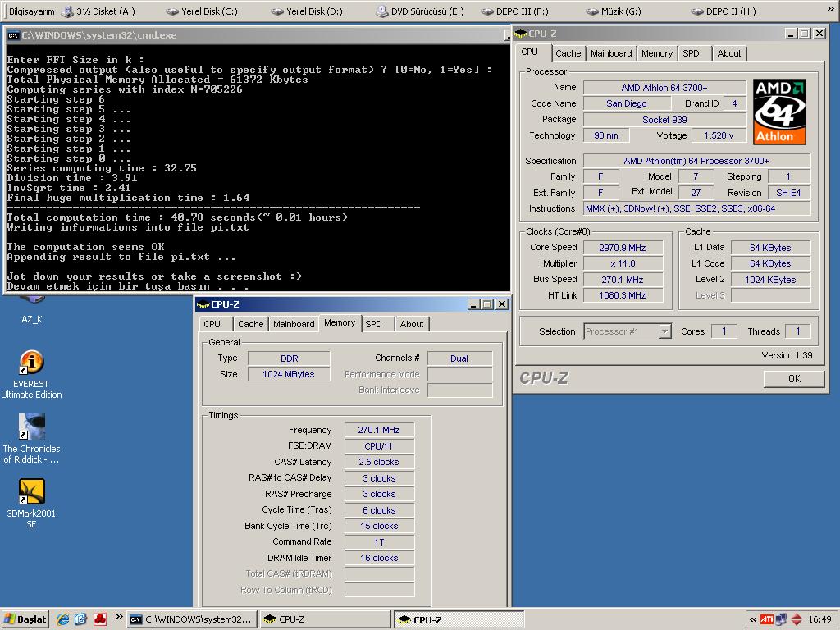Select About tab in Memory window
Screen dimensions: 840x630
[x=412, y=324]
